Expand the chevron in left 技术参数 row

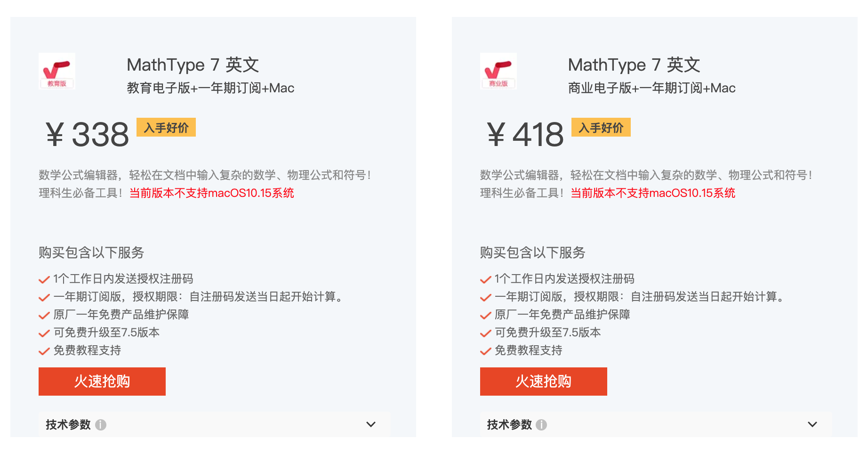pyautogui.click(x=371, y=424)
